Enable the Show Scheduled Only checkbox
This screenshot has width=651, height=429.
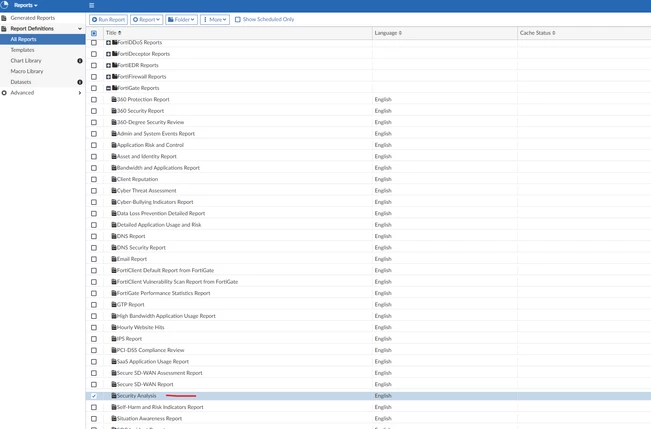coord(238,20)
